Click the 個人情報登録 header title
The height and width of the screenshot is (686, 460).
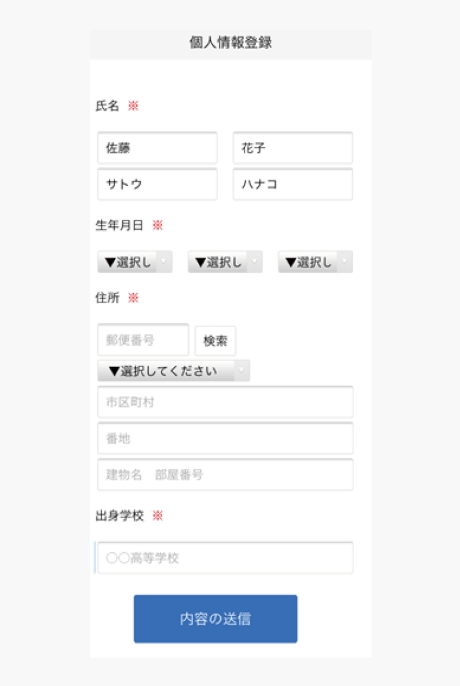coord(231,42)
